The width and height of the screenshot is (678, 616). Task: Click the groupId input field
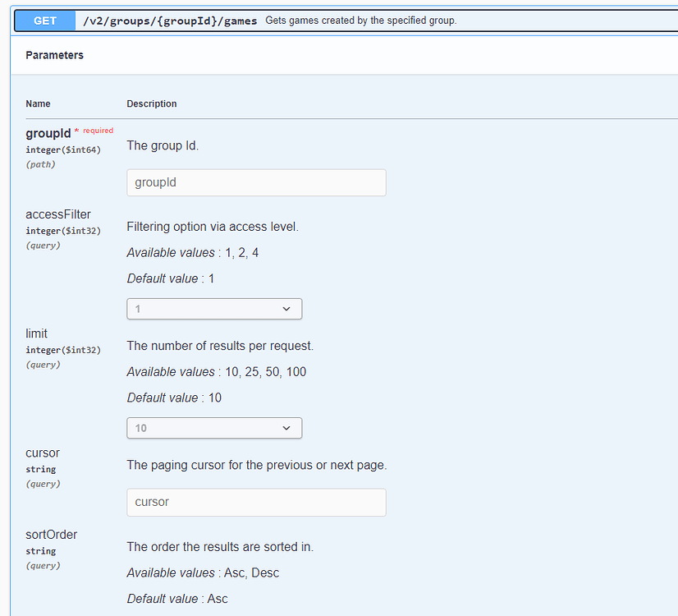[x=255, y=182]
